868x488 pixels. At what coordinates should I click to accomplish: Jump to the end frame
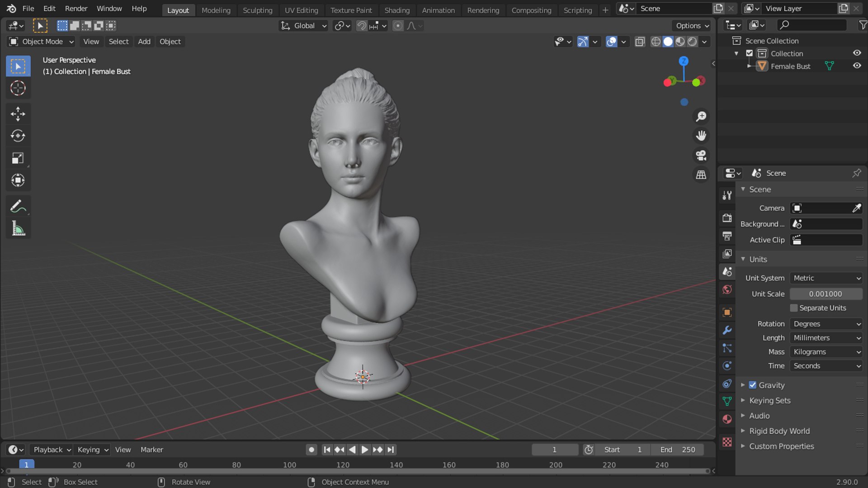[x=391, y=450]
